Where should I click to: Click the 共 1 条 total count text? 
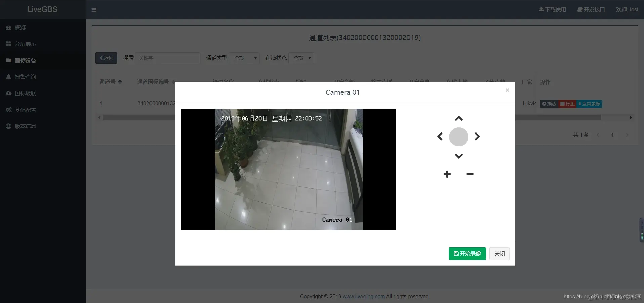[x=581, y=135]
